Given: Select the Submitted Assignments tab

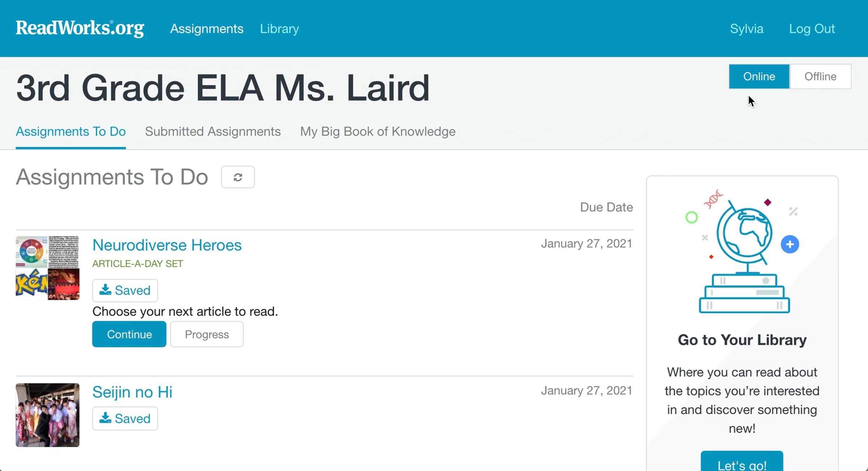Looking at the screenshot, I should (x=213, y=131).
